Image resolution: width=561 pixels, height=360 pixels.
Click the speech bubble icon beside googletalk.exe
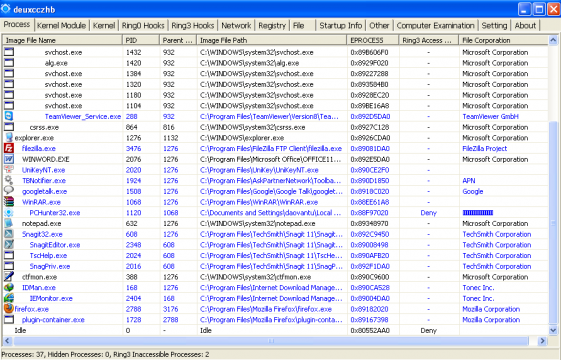pyautogui.click(x=9, y=191)
